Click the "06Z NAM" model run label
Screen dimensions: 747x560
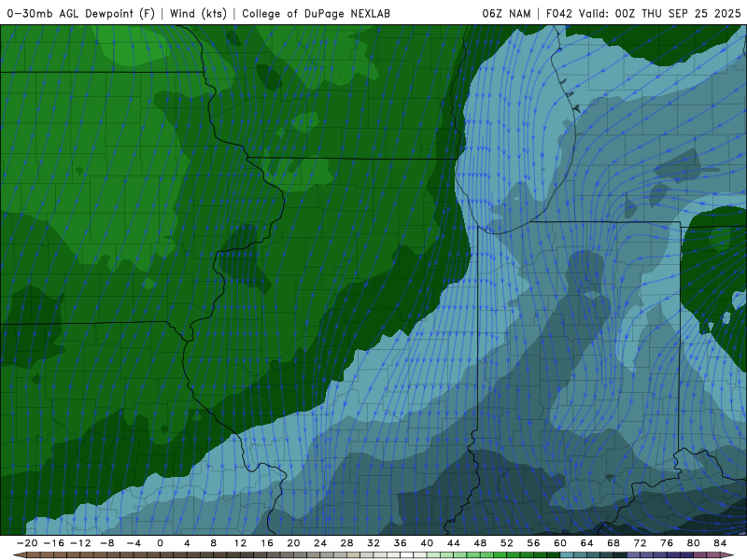click(506, 13)
